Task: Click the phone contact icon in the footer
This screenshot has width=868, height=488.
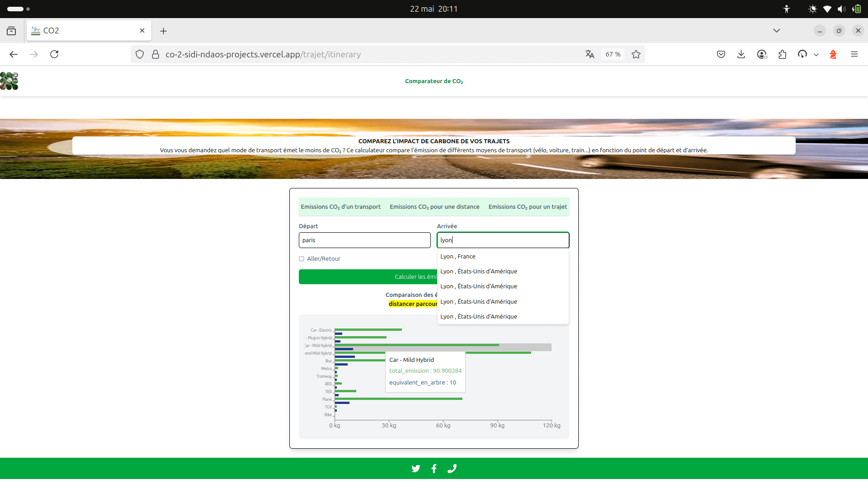Action: (452, 469)
